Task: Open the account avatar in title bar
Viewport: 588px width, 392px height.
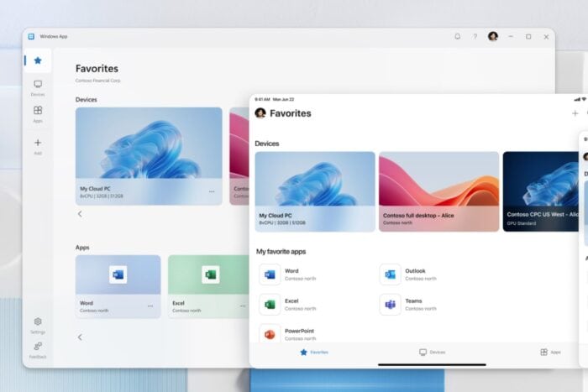Action: 493,36
